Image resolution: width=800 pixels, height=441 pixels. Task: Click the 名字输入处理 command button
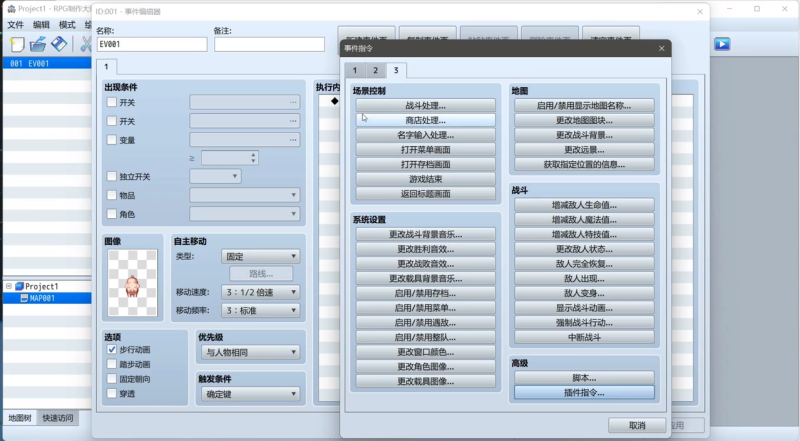[x=426, y=135]
